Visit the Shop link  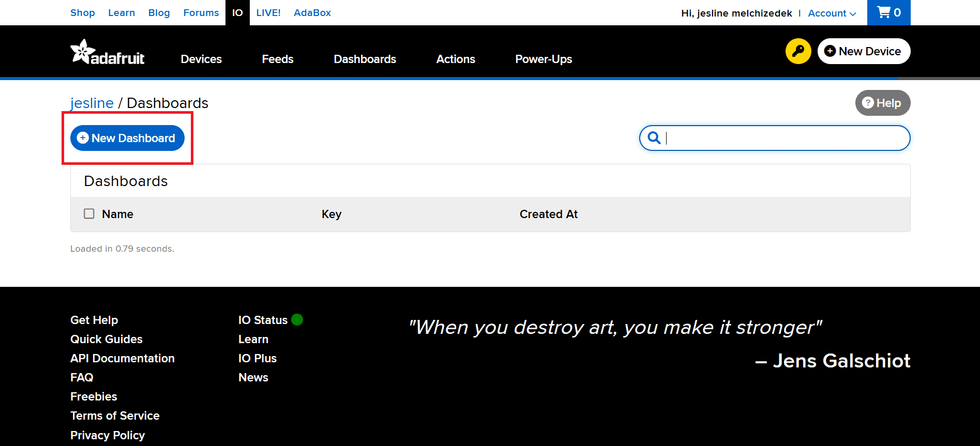coord(83,12)
